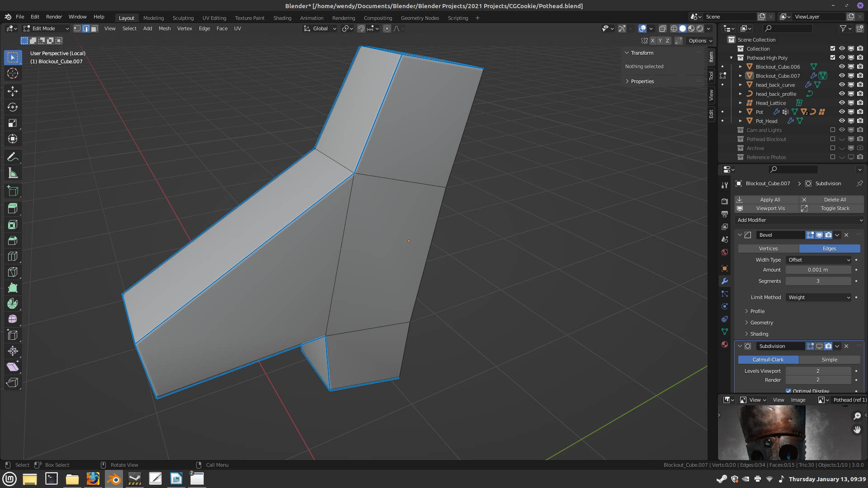868x488 pixels.
Task: Click the Apply All button
Action: pos(770,199)
